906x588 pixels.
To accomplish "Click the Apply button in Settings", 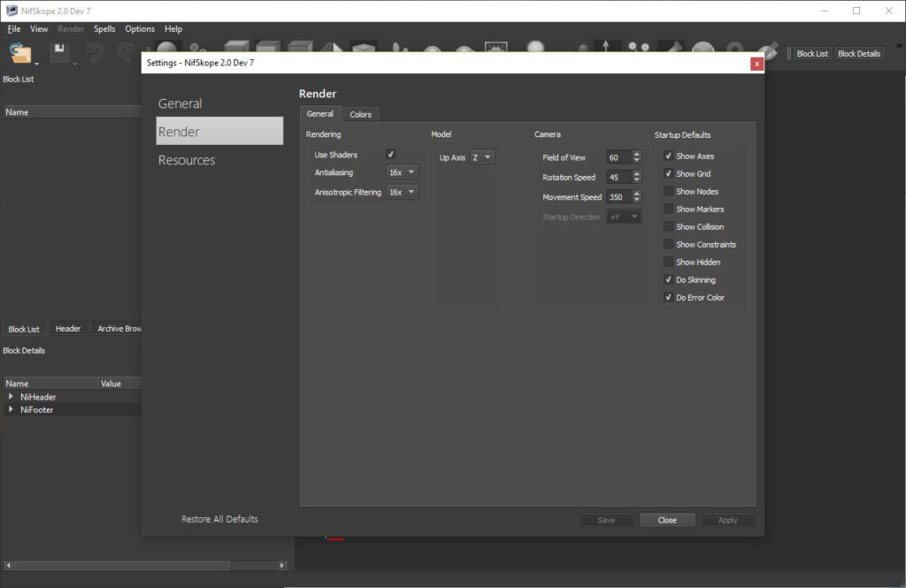I will coord(728,520).
